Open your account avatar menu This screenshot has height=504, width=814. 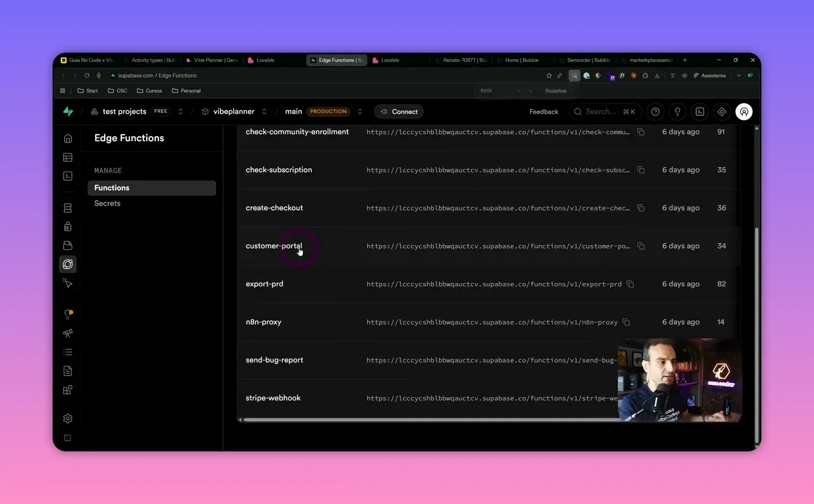tap(744, 111)
